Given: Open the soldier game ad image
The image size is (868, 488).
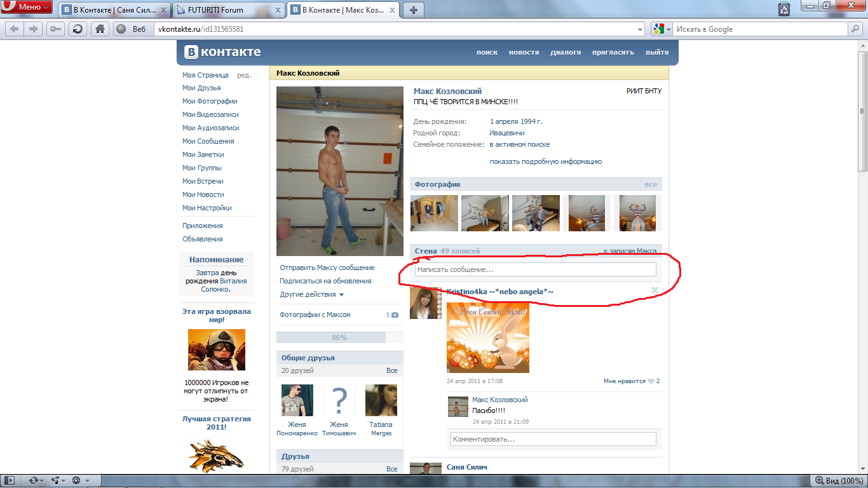Looking at the screenshot, I should (216, 349).
